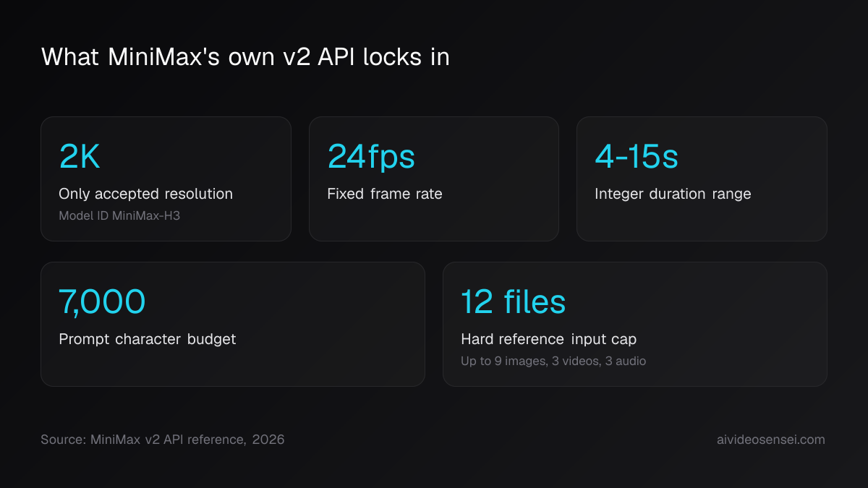Viewport: 868px width, 488px height.
Task: Click the "Fixed frame rate" label
Action: pyautogui.click(x=385, y=194)
